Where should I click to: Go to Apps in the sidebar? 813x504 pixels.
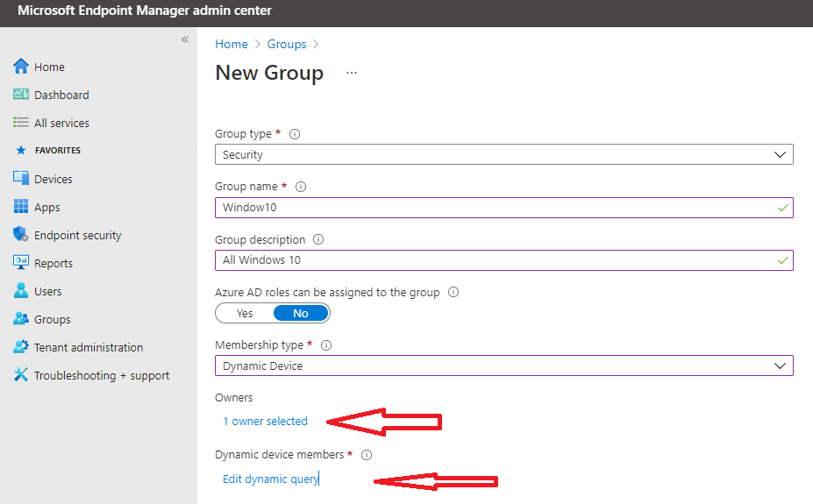pos(47,208)
